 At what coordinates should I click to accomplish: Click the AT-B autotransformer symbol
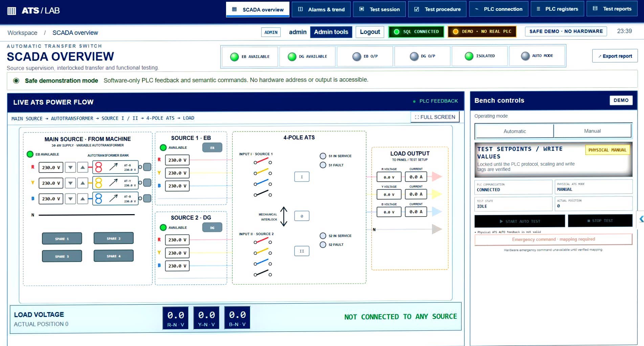click(x=115, y=198)
